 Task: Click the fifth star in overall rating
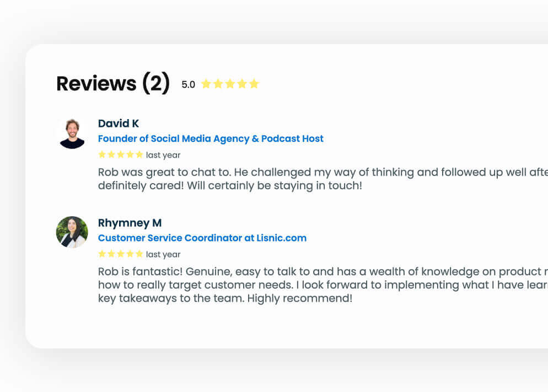click(254, 84)
